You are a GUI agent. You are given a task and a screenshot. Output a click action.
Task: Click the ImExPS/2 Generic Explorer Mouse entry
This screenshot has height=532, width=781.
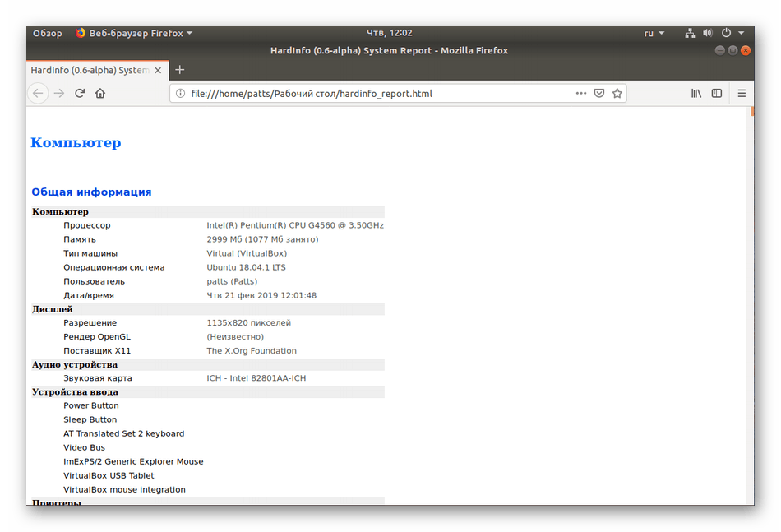tap(133, 460)
